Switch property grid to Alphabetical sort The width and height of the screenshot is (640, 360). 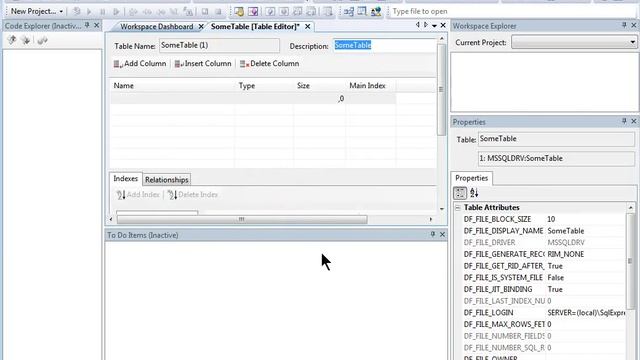coord(474,193)
